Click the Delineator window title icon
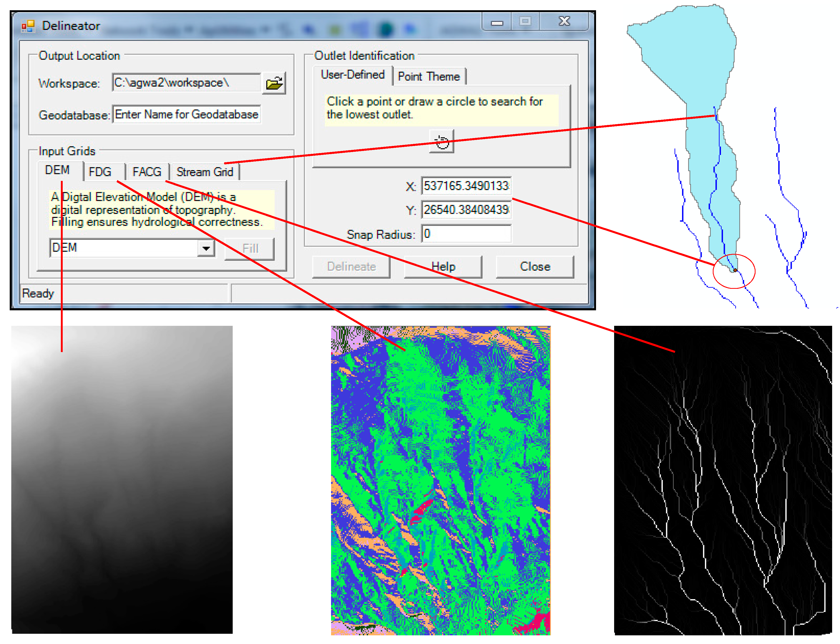 (x=28, y=26)
